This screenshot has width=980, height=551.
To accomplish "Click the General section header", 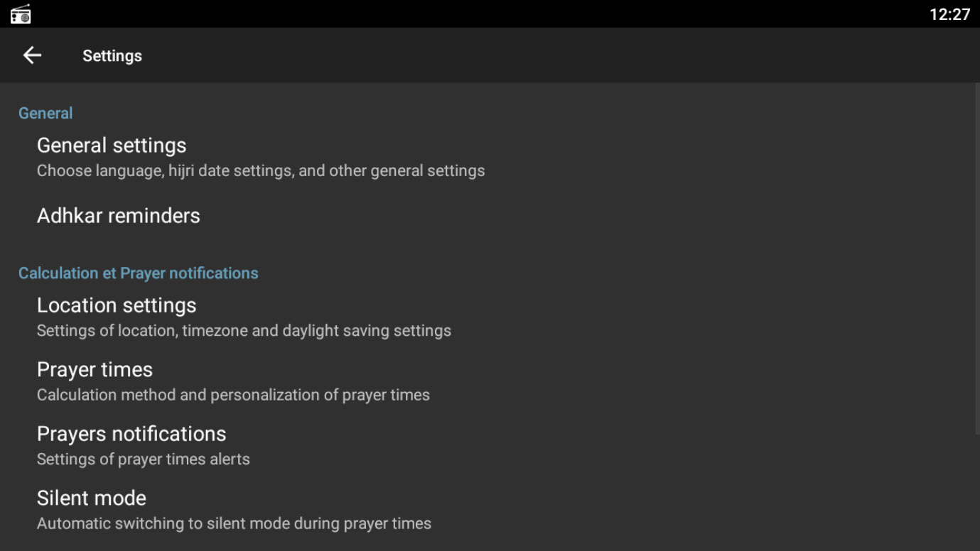I will pyautogui.click(x=45, y=113).
